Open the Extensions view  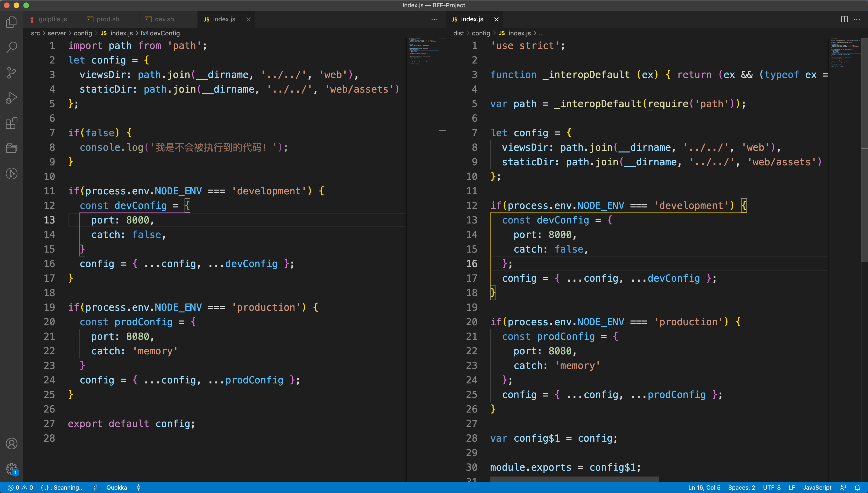[x=11, y=123]
